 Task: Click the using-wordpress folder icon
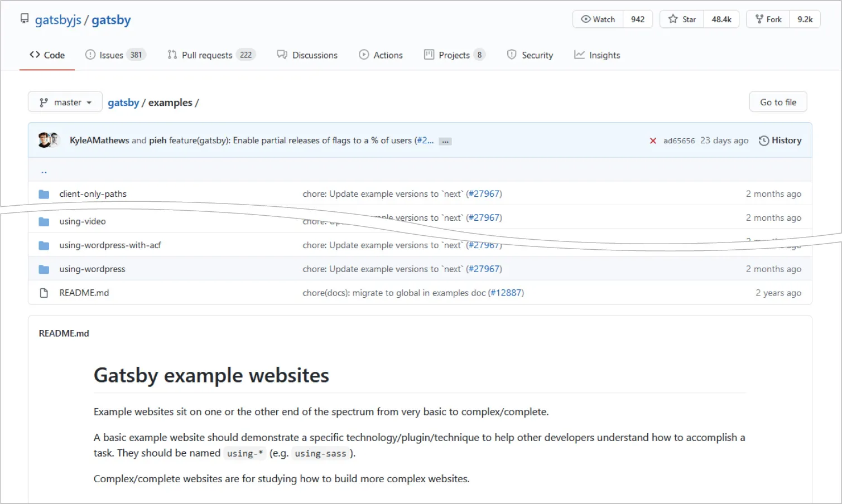pyautogui.click(x=44, y=269)
